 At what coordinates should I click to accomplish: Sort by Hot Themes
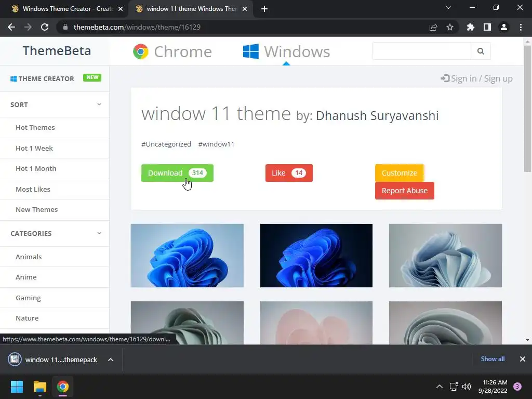point(35,128)
